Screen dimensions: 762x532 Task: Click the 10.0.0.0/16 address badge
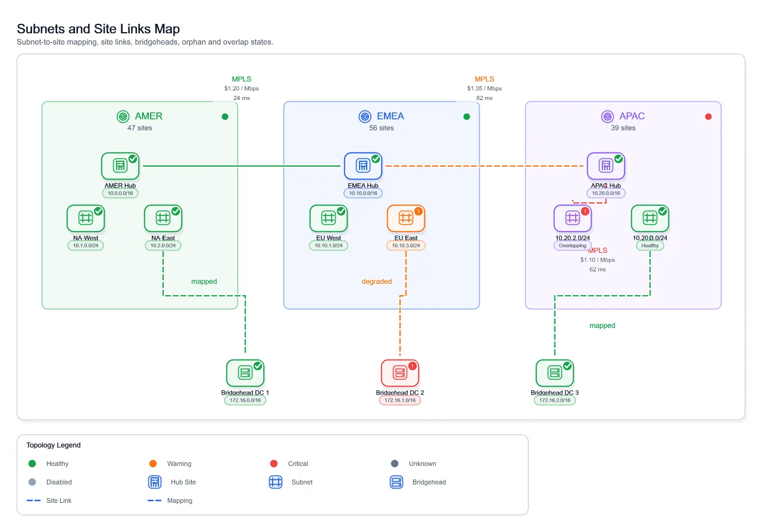120,193
